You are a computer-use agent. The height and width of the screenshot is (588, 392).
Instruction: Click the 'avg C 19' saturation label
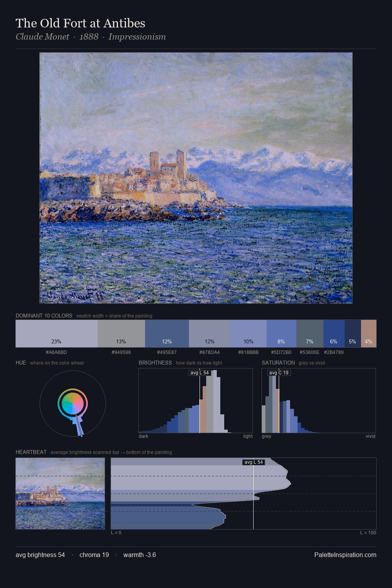coord(279,373)
